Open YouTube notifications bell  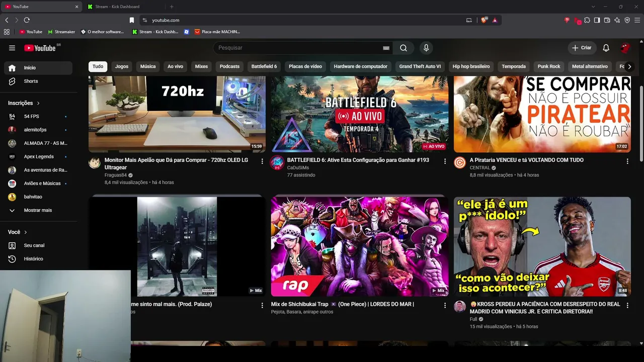(x=606, y=48)
